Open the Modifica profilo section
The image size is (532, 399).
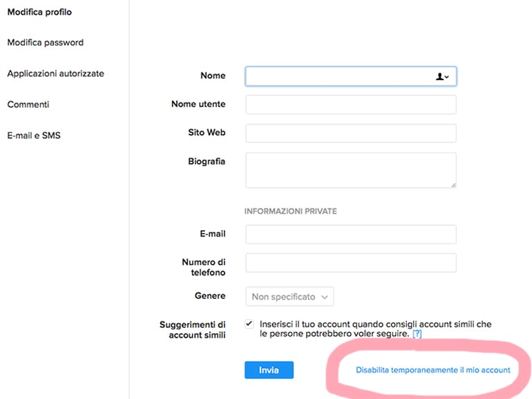[39, 12]
